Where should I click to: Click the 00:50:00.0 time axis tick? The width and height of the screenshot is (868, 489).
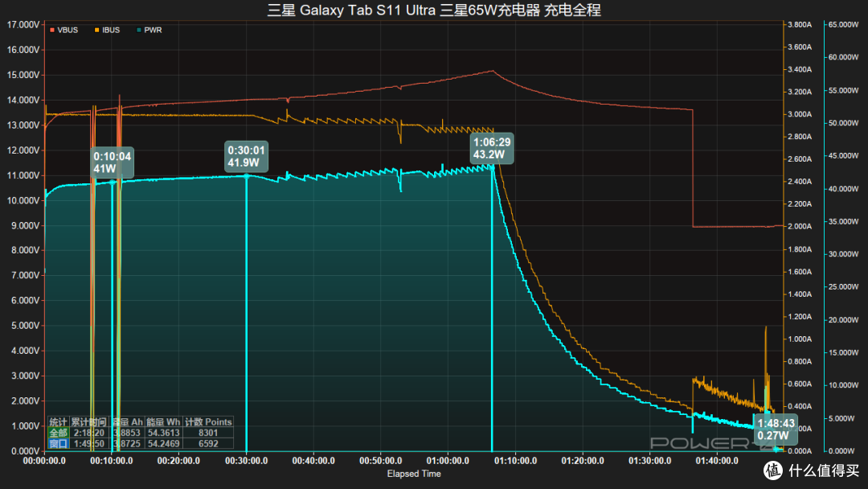pyautogui.click(x=381, y=461)
